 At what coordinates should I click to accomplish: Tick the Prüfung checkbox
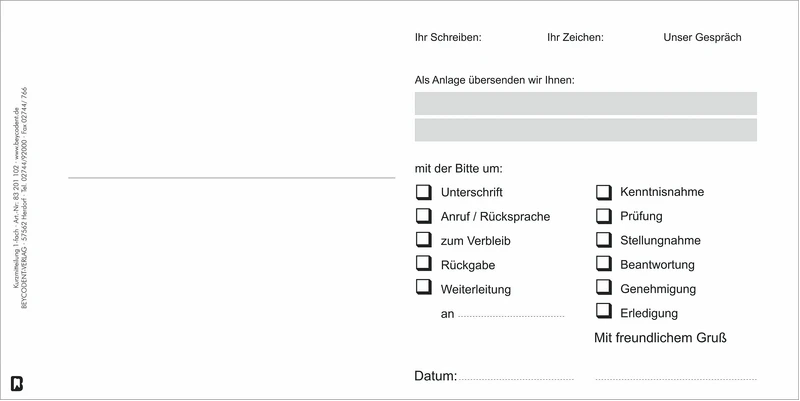tap(603, 215)
